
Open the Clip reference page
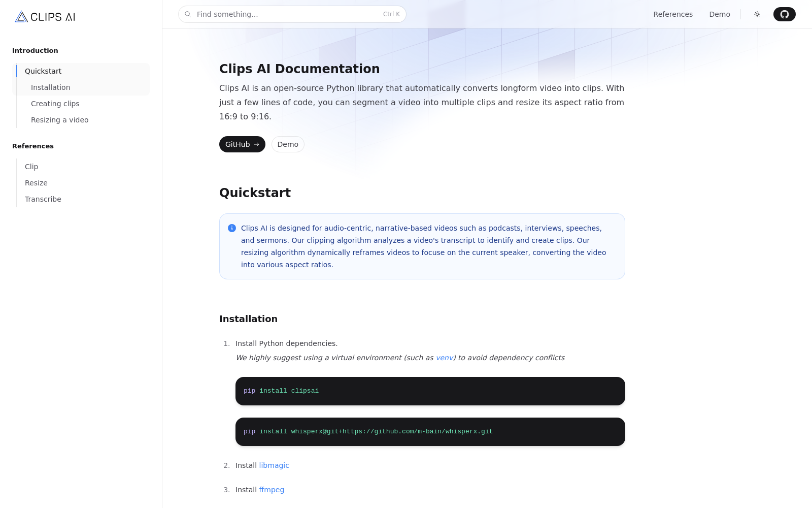tap(31, 167)
